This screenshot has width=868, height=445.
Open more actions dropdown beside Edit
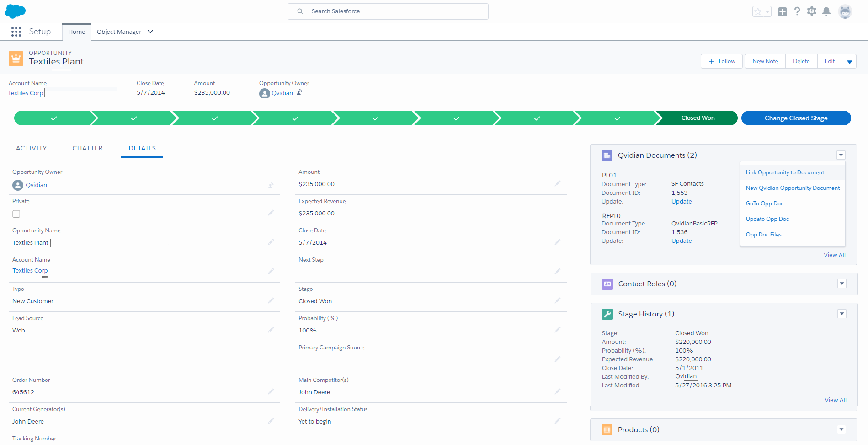849,61
